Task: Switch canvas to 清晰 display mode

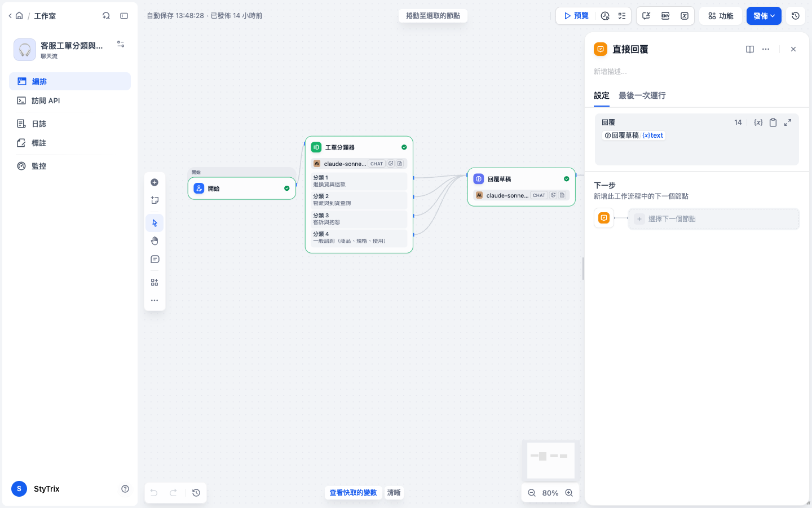Action: tap(394, 493)
